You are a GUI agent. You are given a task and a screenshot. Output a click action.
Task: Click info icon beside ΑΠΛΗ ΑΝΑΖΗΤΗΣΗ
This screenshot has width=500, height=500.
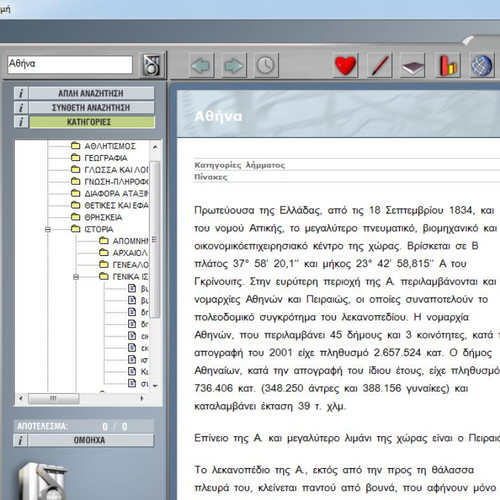point(21,93)
